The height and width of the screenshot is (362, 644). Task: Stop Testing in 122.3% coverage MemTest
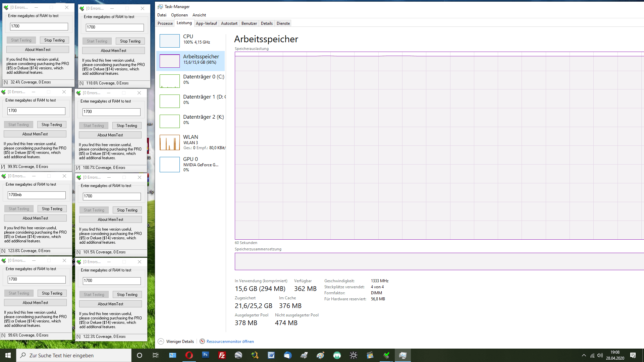(127, 295)
